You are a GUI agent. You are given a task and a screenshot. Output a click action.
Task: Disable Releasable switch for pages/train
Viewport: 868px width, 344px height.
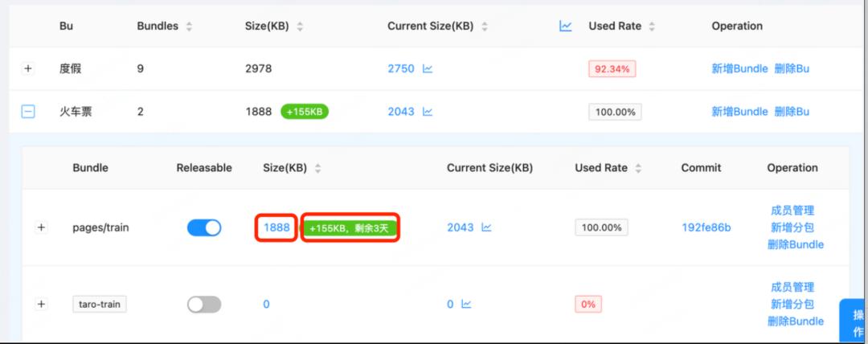[204, 227]
